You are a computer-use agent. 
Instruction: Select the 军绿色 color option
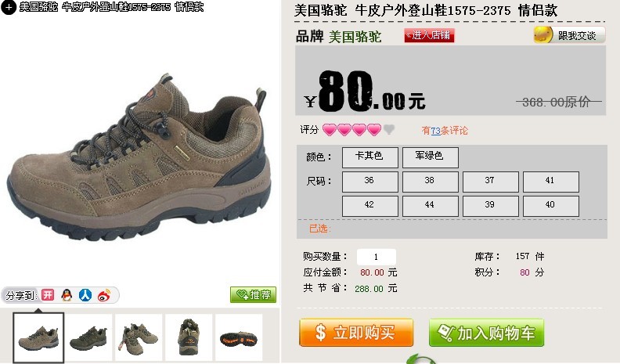pyautogui.click(x=431, y=157)
